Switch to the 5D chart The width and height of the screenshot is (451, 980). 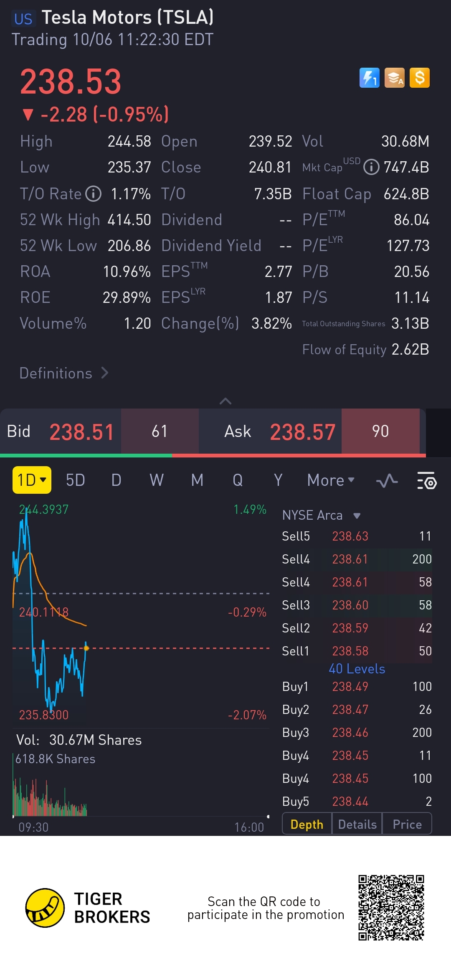point(76,480)
